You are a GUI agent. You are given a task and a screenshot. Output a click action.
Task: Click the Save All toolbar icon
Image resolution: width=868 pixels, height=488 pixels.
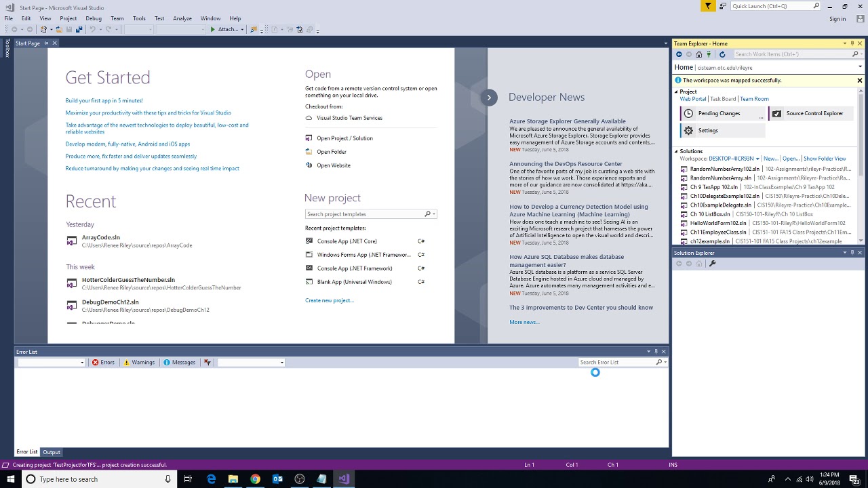[79, 29]
